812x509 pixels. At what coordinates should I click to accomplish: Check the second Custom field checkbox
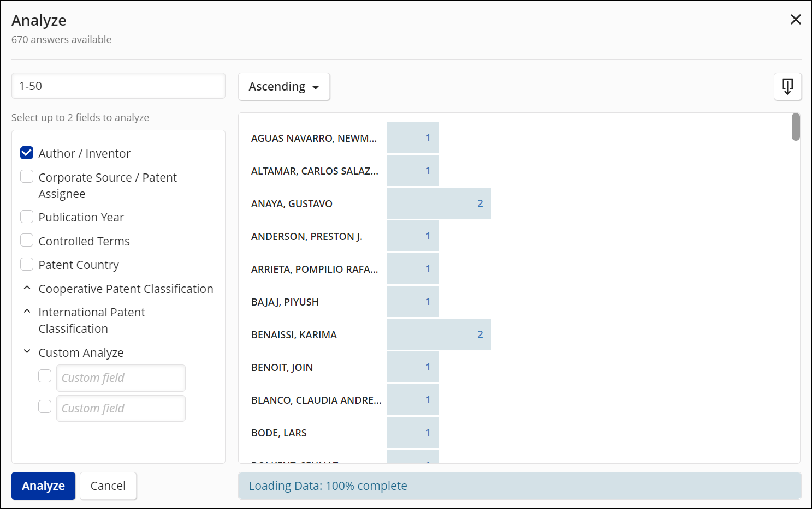[x=45, y=406]
